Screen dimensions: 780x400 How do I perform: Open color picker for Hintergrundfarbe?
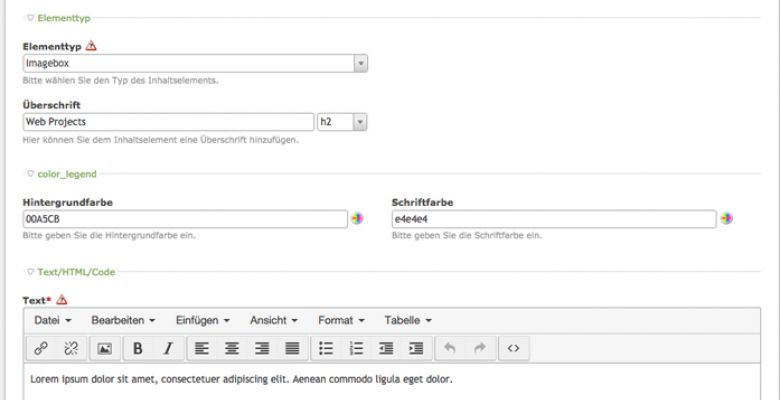pyautogui.click(x=357, y=218)
